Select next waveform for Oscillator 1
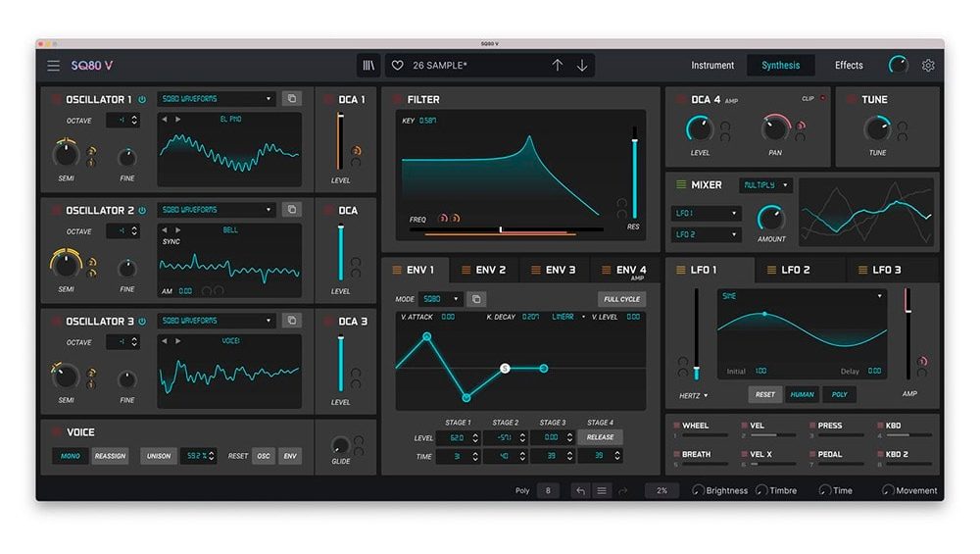The image size is (980, 554). tap(178, 119)
